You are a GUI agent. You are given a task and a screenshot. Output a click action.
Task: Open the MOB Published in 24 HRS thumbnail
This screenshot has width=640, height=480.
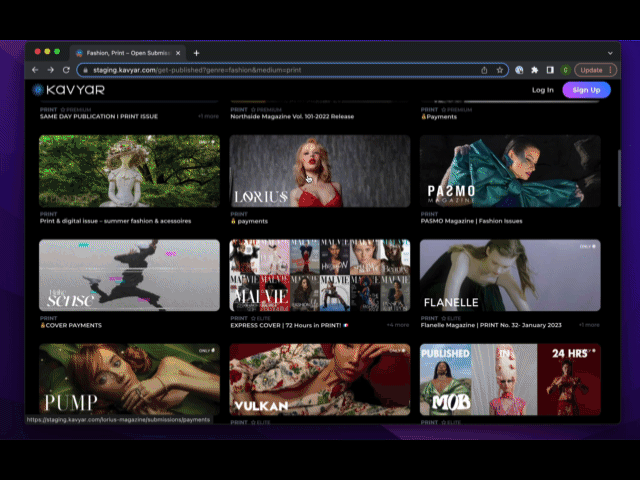(x=510, y=380)
